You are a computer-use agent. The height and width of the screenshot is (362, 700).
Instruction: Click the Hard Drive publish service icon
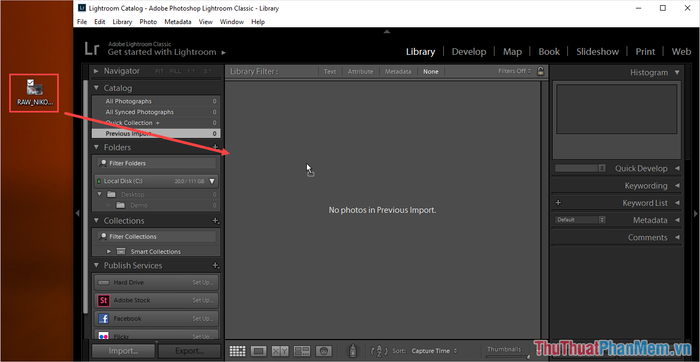click(103, 283)
